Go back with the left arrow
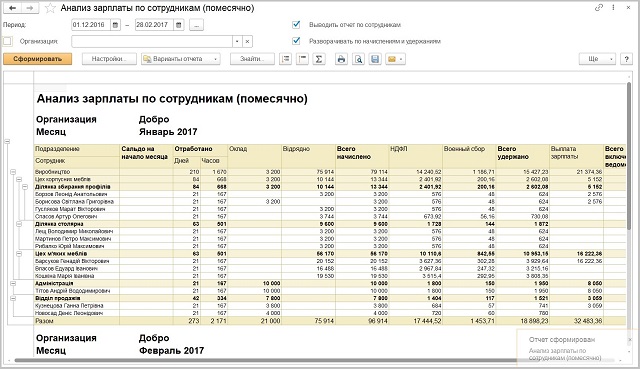The image size is (640, 369). pos(12,8)
